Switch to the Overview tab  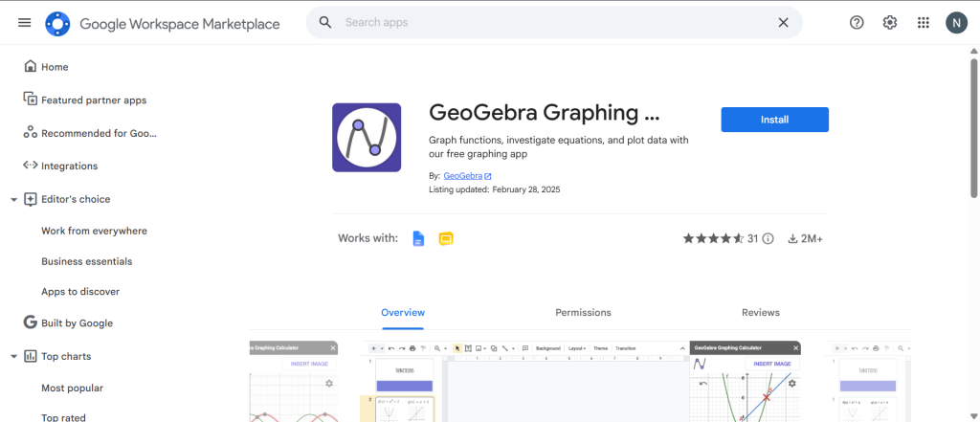[403, 313]
